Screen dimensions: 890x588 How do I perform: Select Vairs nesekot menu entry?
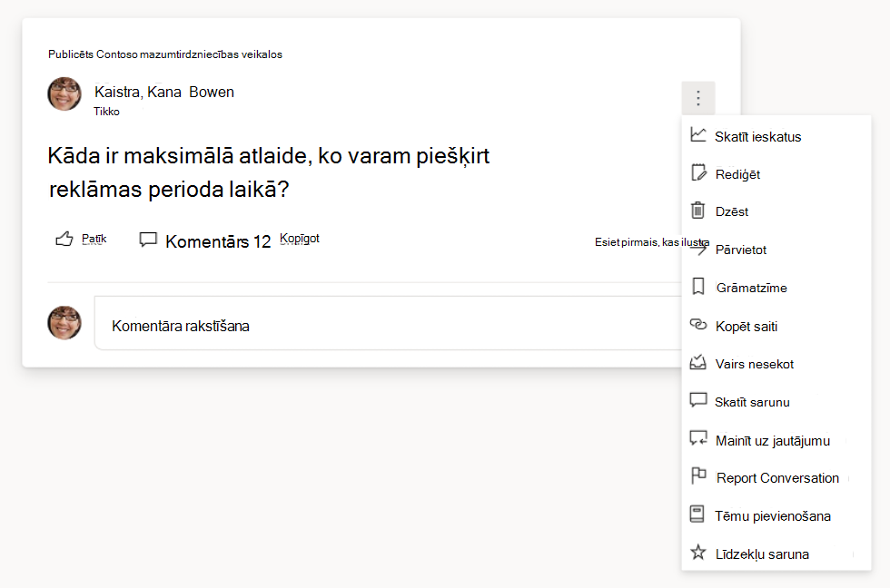[776, 364]
